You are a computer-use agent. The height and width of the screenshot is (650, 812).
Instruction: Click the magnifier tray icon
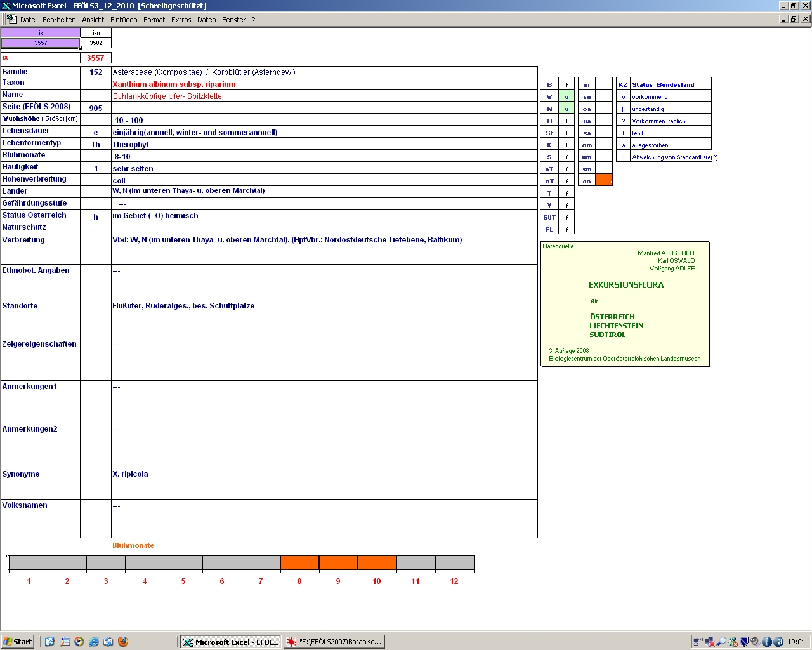point(721,642)
